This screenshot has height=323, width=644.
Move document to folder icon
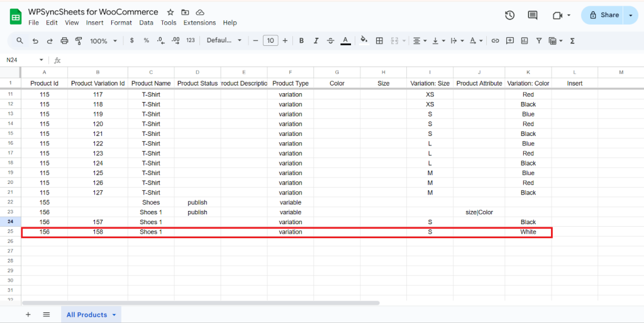pos(186,13)
